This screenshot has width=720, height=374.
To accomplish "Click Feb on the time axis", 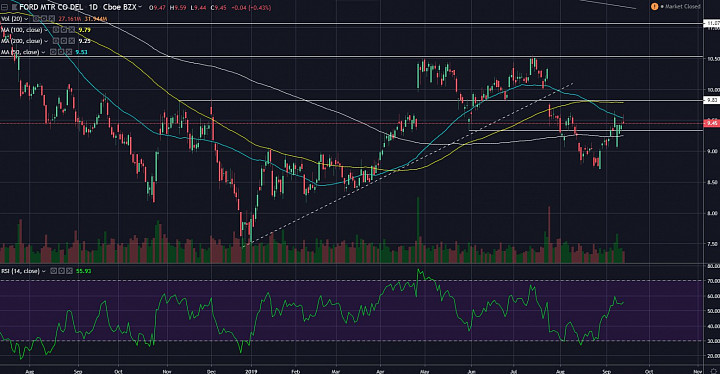I will 295,371.
